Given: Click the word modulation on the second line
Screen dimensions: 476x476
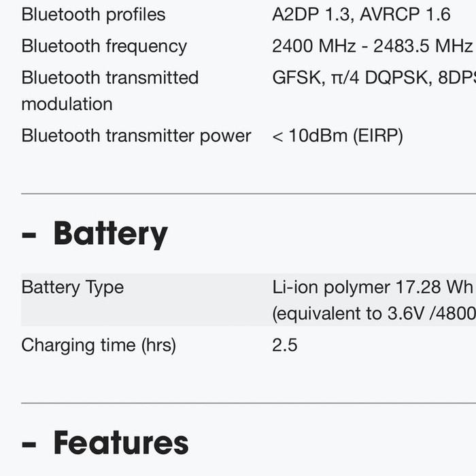Looking at the screenshot, I should coord(67,104).
